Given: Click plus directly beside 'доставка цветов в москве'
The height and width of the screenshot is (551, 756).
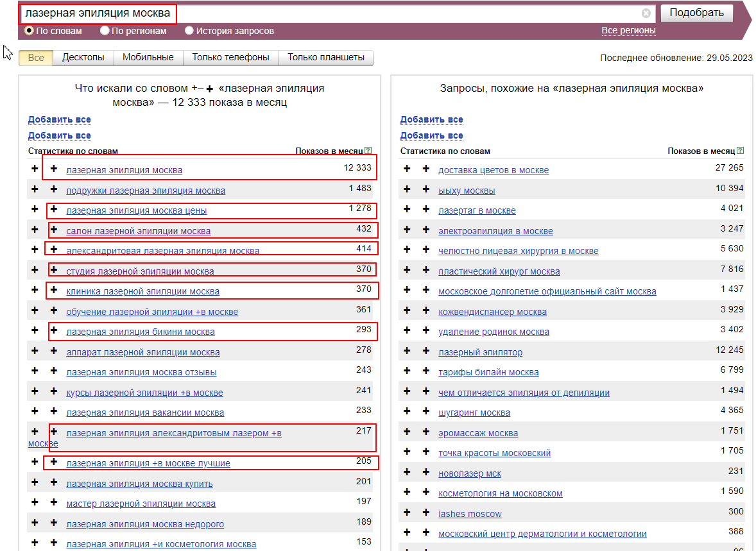Looking at the screenshot, I should (425, 169).
